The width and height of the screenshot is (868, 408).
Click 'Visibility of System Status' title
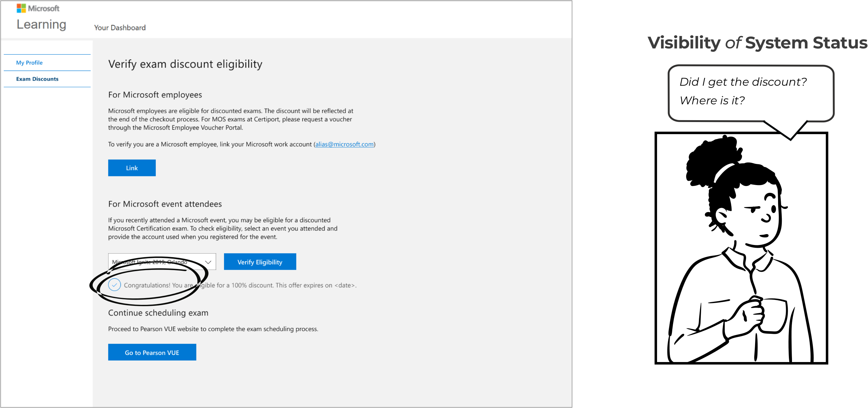click(757, 43)
